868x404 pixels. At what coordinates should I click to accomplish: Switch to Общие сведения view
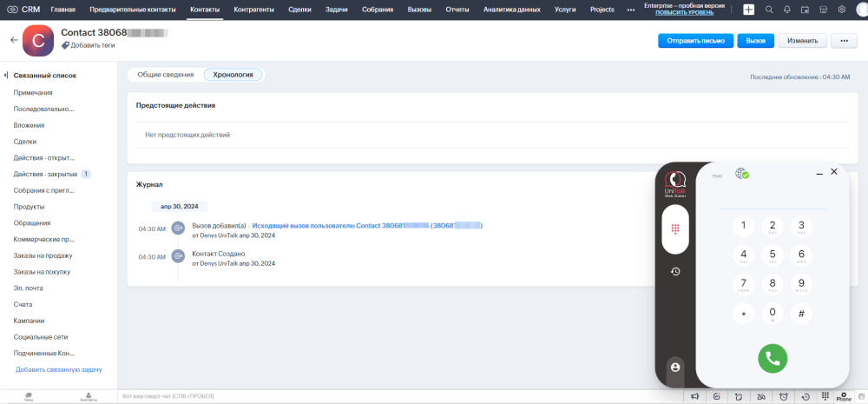165,75
